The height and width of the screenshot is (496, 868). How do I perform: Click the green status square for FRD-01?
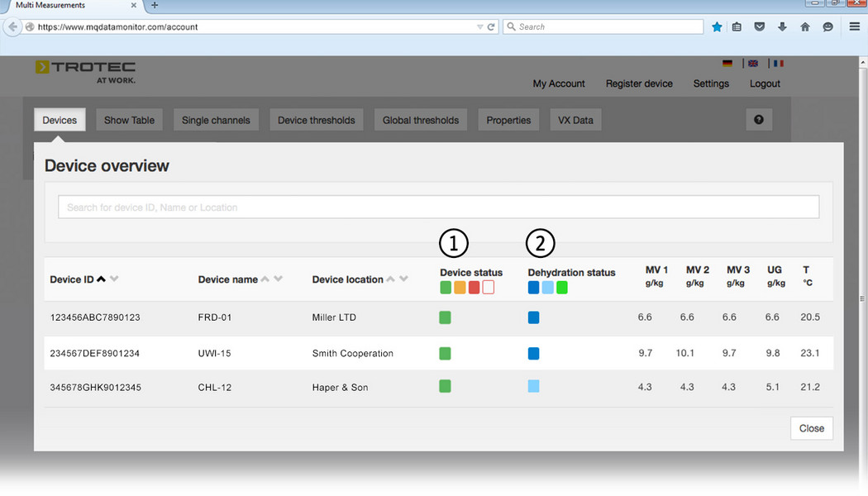tap(445, 317)
